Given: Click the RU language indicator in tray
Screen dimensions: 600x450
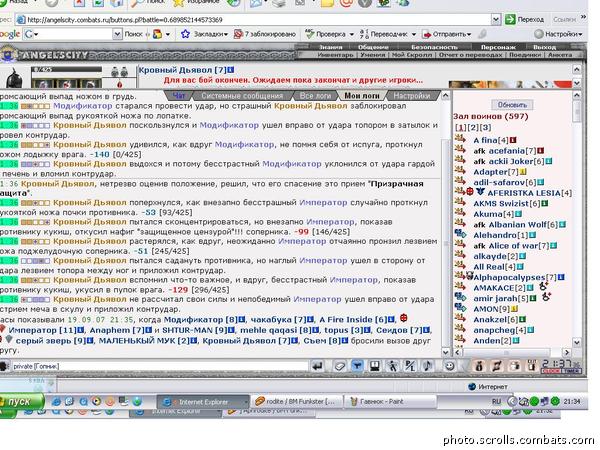Looking at the screenshot, I should pos(496,401).
